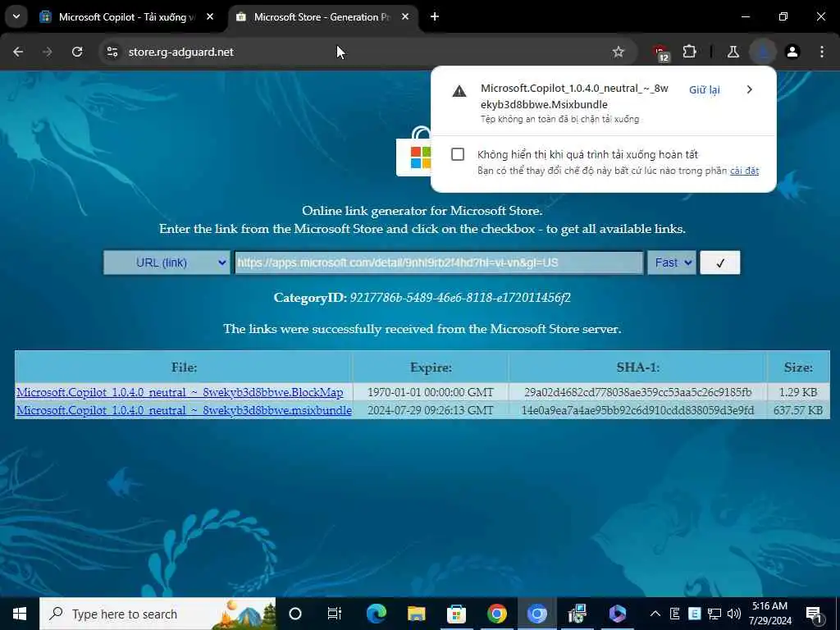The image size is (840, 630).
Task: Open site information icon in address bar
Action: (112, 52)
